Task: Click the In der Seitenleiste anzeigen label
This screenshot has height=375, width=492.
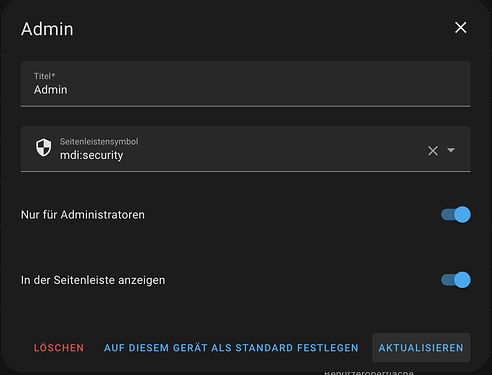Action: pos(93,280)
